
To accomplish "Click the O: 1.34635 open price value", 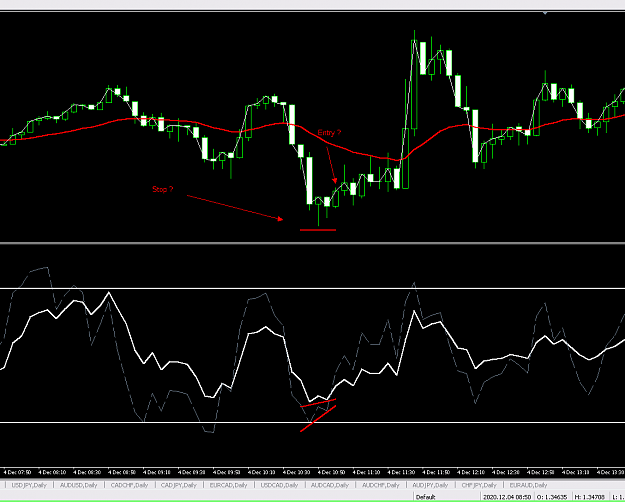I will pyautogui.click(x=552, y=497).
